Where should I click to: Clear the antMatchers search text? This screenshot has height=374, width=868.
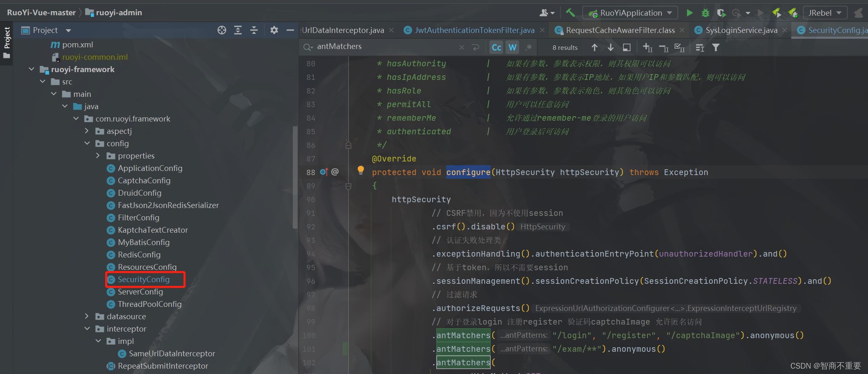pos(462,47)
